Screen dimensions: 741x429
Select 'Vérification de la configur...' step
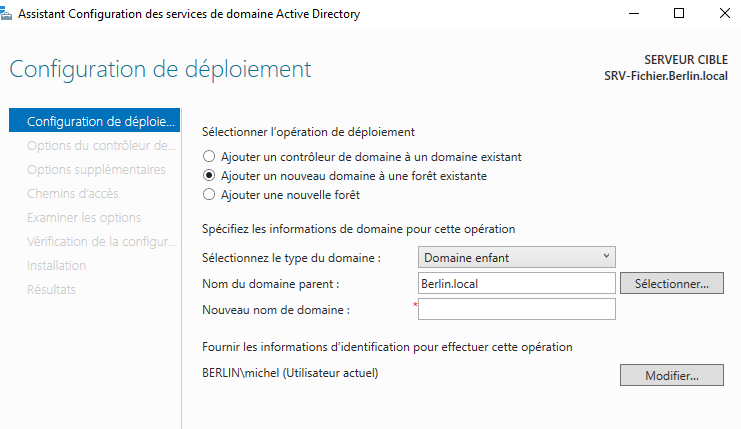[x=101, y=242]
